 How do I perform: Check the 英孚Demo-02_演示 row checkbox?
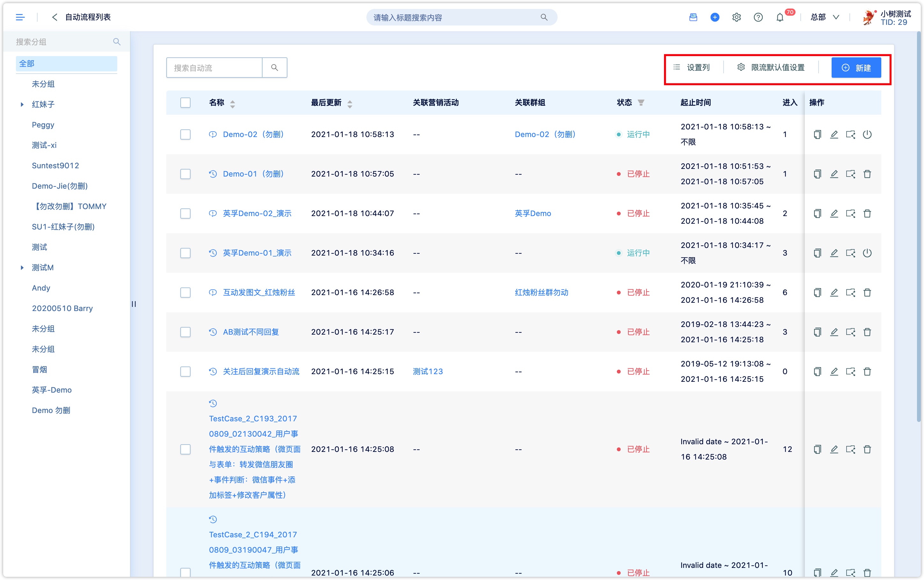[185, 214]
